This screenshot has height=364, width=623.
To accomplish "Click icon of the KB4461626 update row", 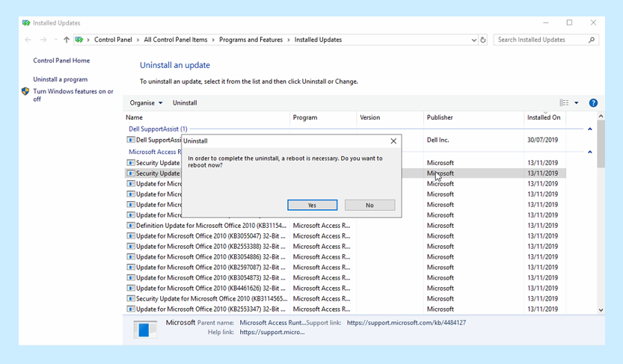I will (130, 289).
